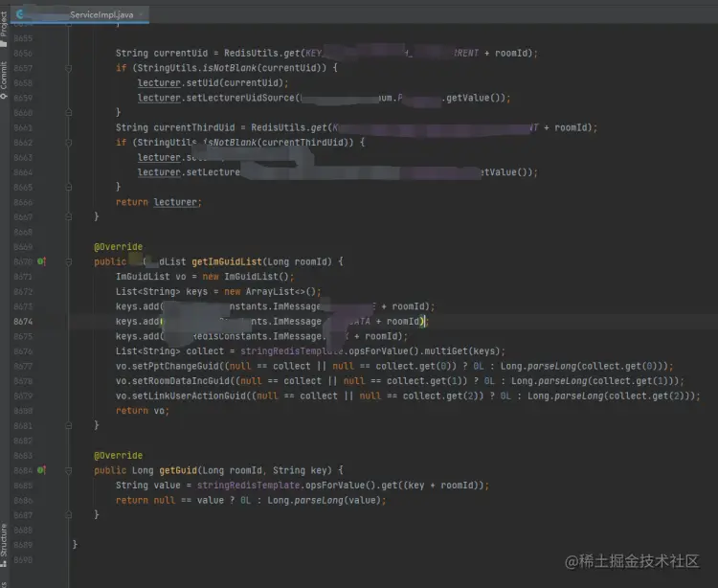
Task: Click the 'vo.setPptChangeGuid' method call
Action: coord(168,367)
